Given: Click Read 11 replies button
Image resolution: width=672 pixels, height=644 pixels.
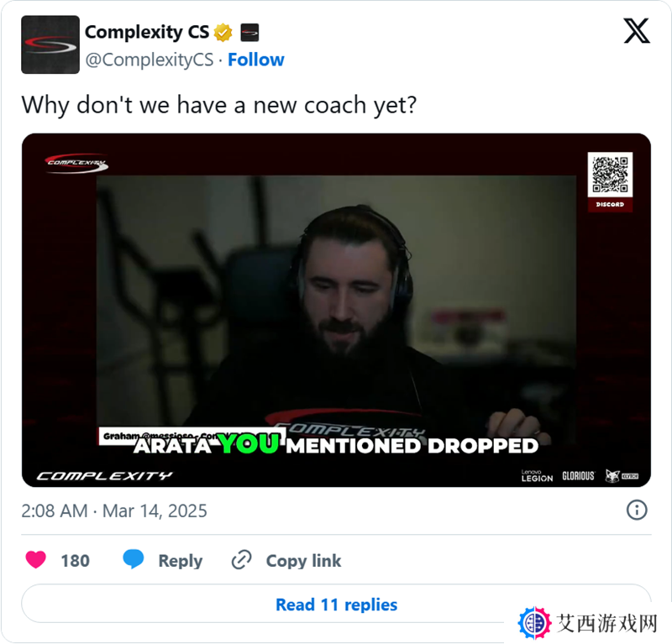Looking at the screenshot, I should pos(337,605).
